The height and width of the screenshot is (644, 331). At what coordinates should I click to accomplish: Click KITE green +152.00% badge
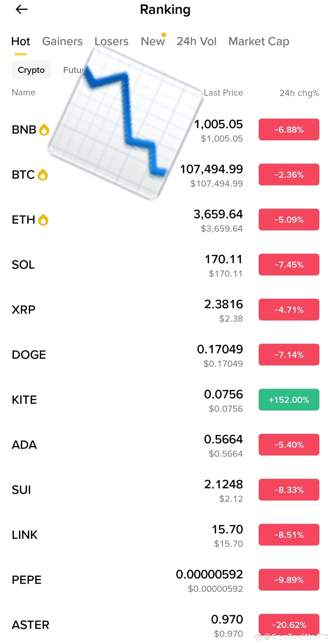289,400
